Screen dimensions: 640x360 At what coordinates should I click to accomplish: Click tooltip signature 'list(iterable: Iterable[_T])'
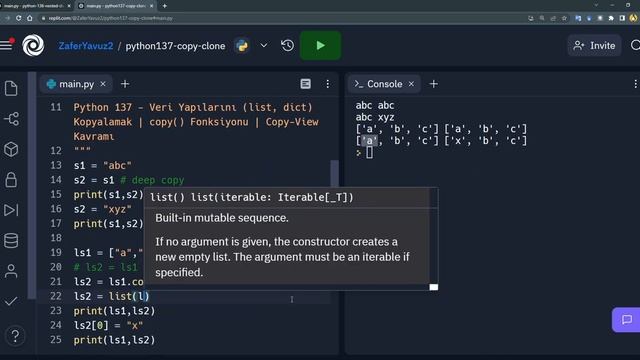click(272, 198)
